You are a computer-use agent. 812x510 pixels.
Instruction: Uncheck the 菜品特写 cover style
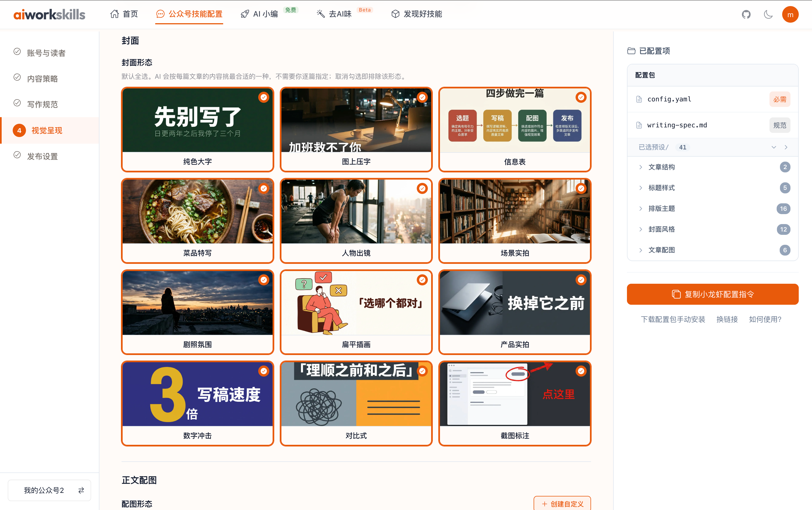pos(263,188)
